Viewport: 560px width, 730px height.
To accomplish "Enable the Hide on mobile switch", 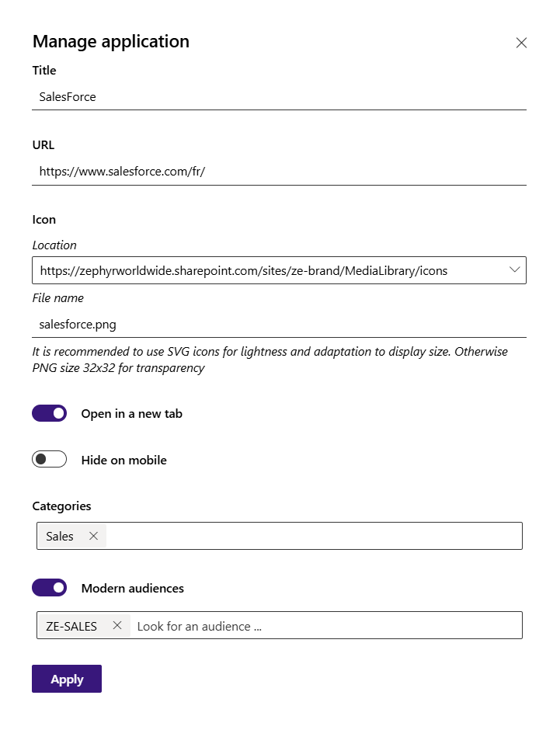I will [x=50, y=460].
